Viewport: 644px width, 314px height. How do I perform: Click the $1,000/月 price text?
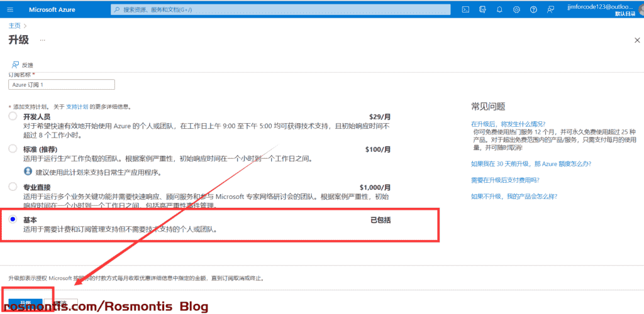[x=375, y=187]
